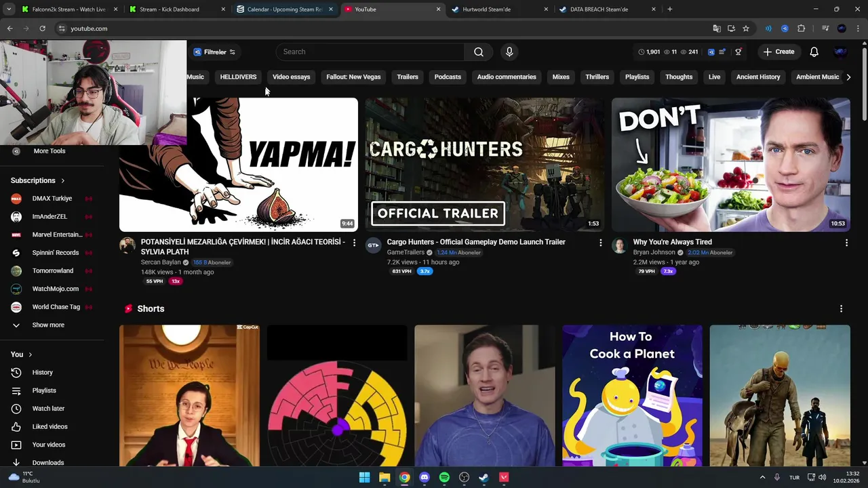This screenshot has height=488, width=868.
Task: Open options for Why You're Always Tired
Action: [x=846, y=243]
